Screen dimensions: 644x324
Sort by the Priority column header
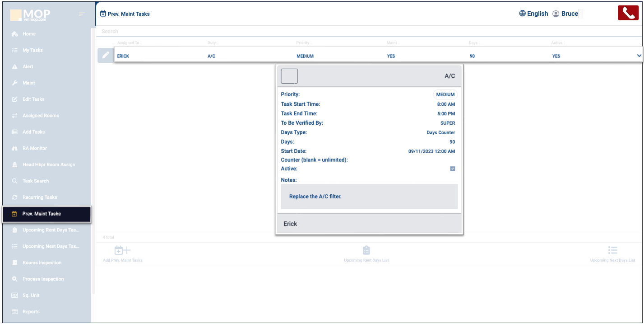tap(303, 43)
